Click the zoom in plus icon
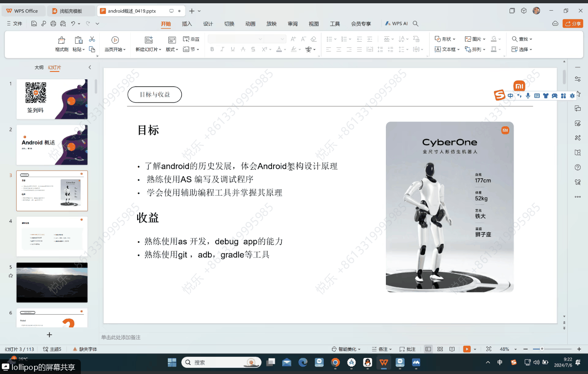588x374 pixels. tap(579, 349)
